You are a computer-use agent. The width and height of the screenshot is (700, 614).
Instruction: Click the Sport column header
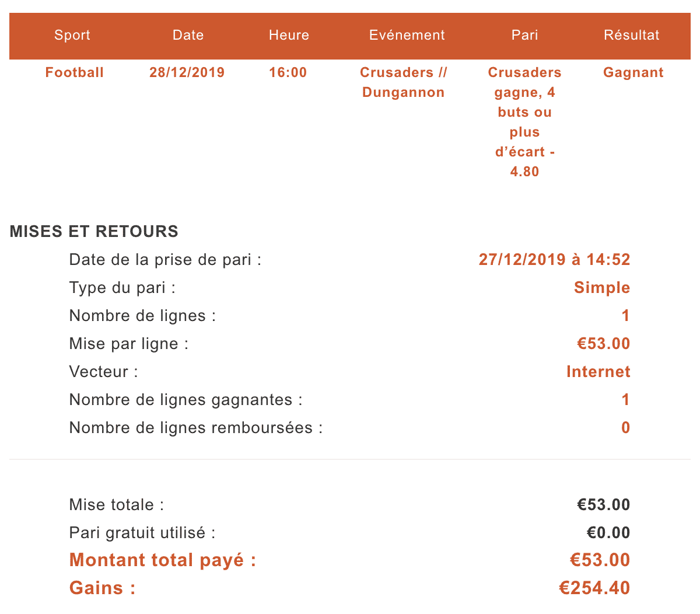coord(72,35)
